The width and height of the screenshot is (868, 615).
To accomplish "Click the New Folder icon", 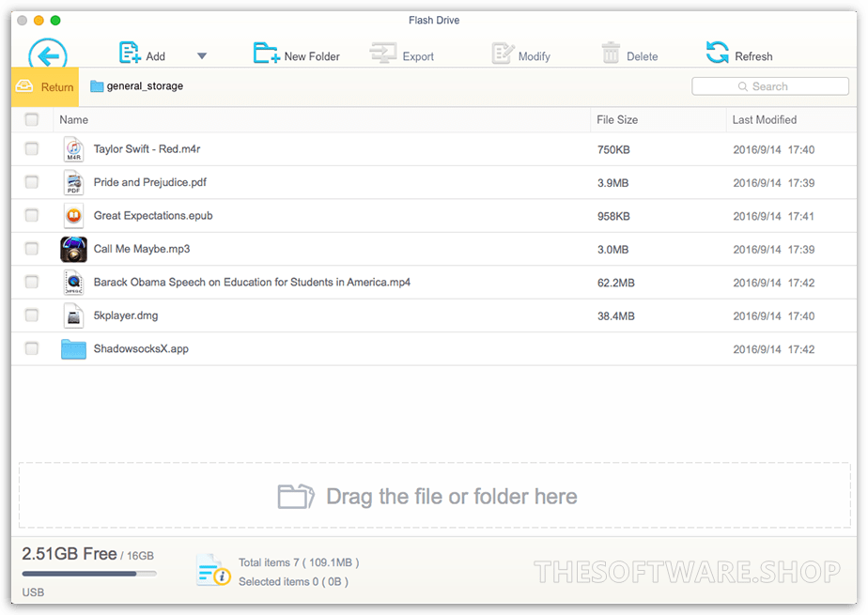I will 266,54.
